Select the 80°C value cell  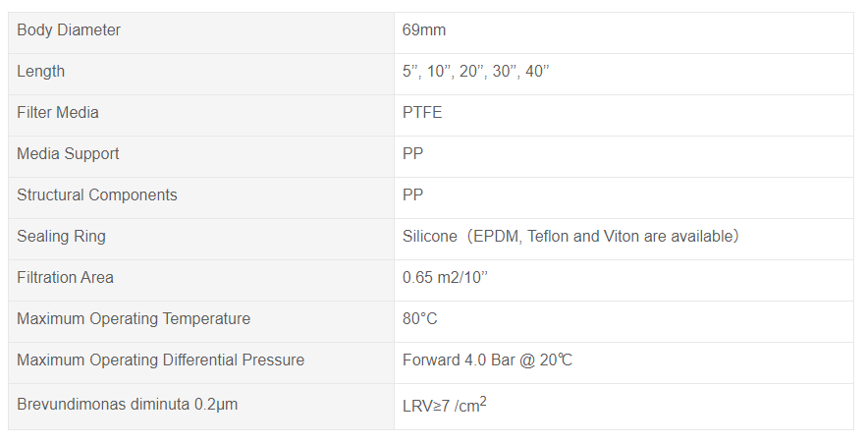pos(419,319)
